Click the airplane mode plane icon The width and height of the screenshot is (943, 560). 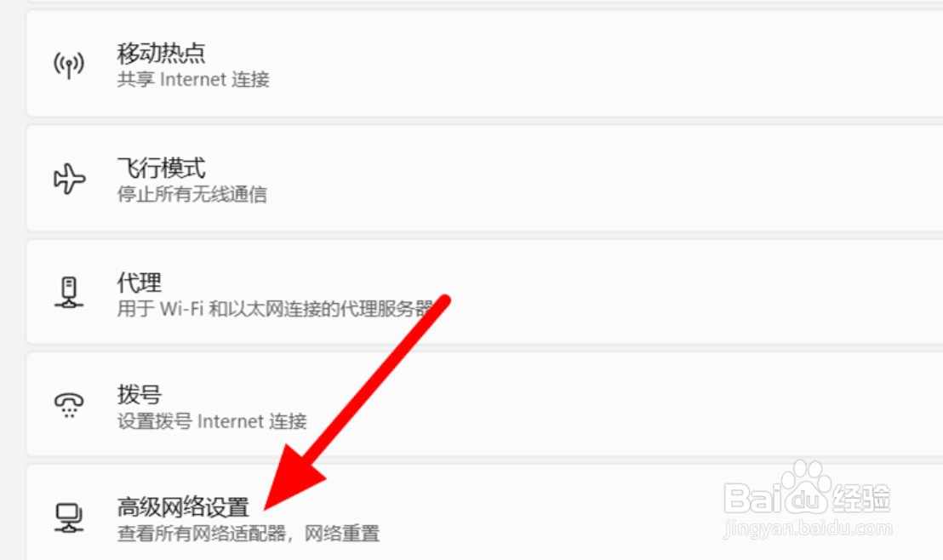pyautogui.click(x=69, y=179)
